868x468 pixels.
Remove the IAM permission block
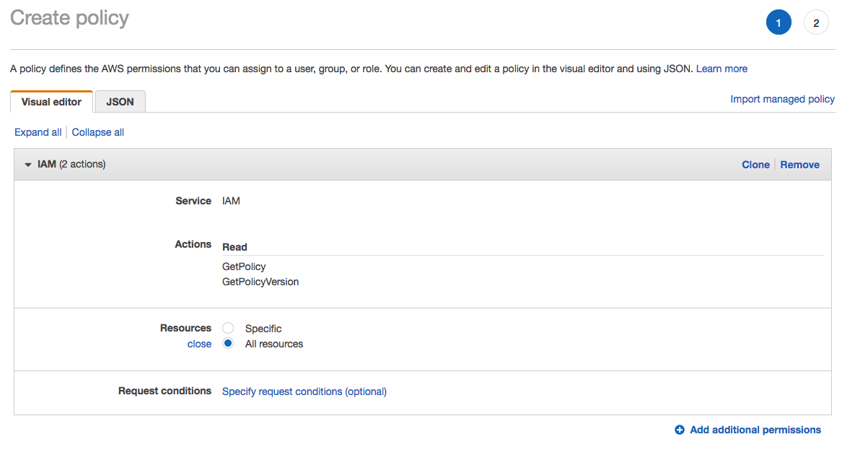(799, 165)
